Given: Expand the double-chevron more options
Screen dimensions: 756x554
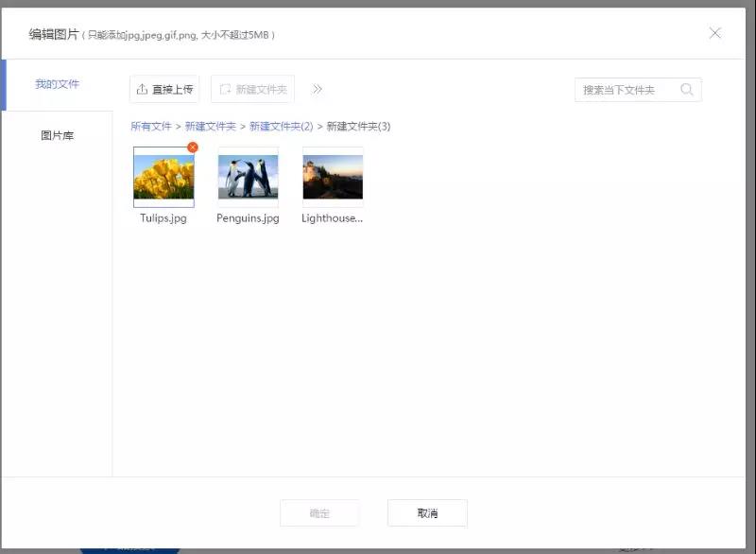Looking at the screenshot, I should click(317, 89).
